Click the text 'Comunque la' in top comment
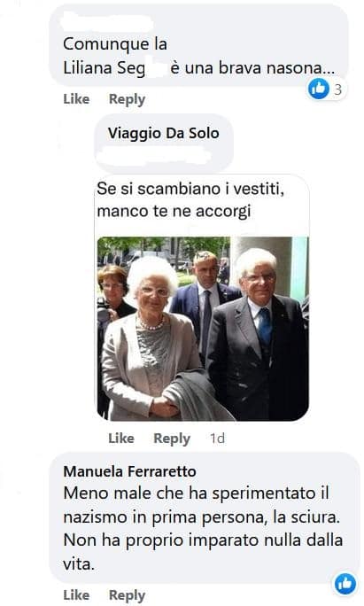Viewport: 364px width, 606px height. [115, 44]
